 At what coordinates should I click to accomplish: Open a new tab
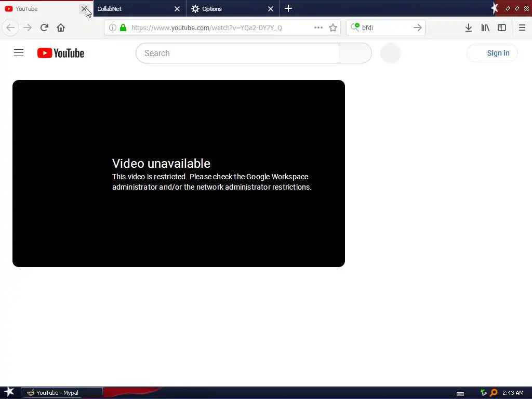288,8
